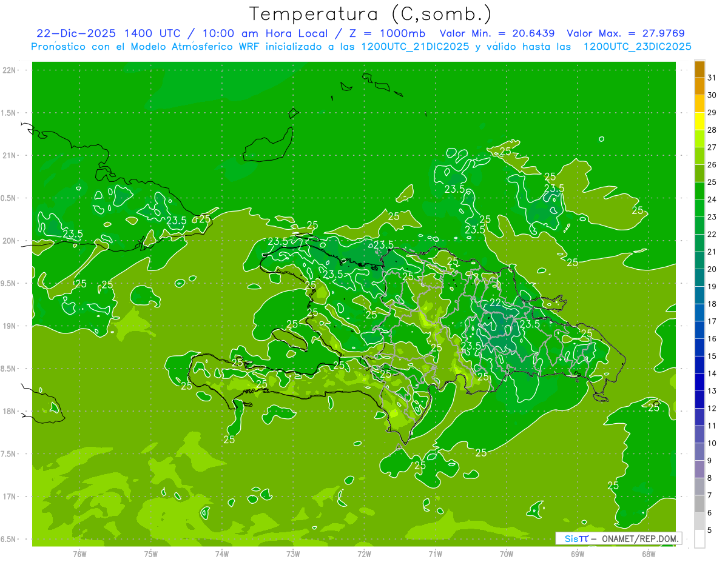Click the "71W" longitude label
The height and width of the screenshot is (562, 728).
point(435,554)
